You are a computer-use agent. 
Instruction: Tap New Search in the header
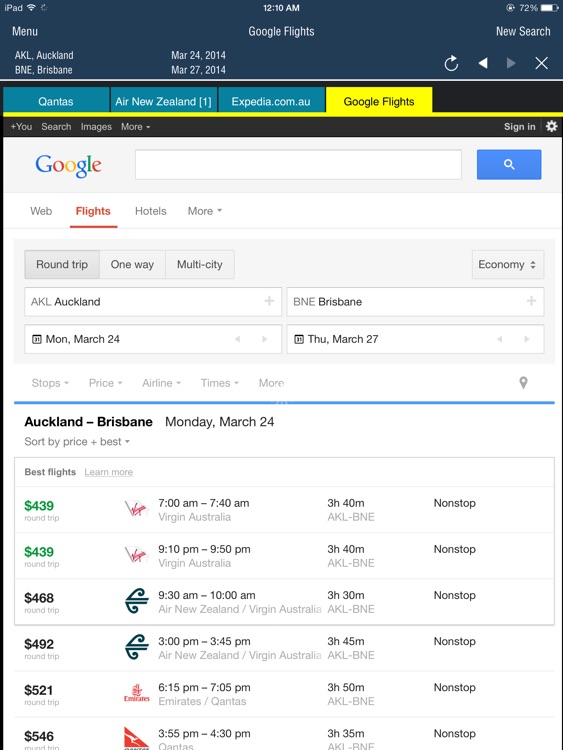point(523,32)
